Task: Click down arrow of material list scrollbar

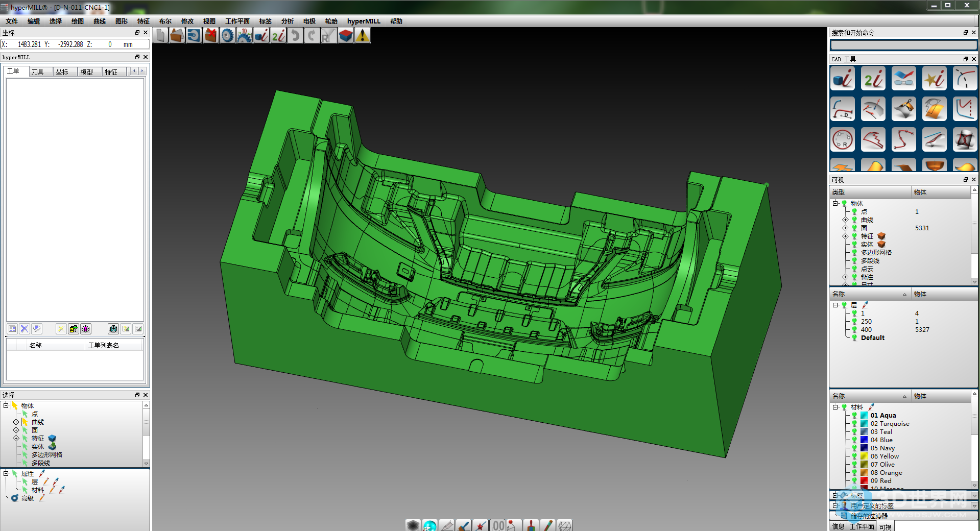Action: (x=974, y=486)
